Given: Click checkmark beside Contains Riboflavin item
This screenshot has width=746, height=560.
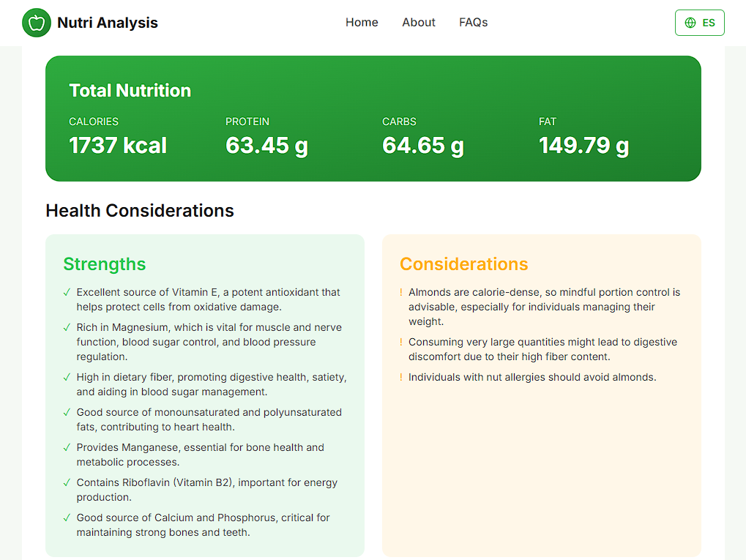Looking at the screenshot, I should (67, 482).
